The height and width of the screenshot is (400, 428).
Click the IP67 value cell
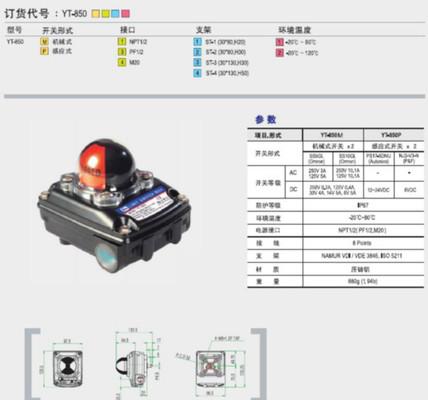363,205
